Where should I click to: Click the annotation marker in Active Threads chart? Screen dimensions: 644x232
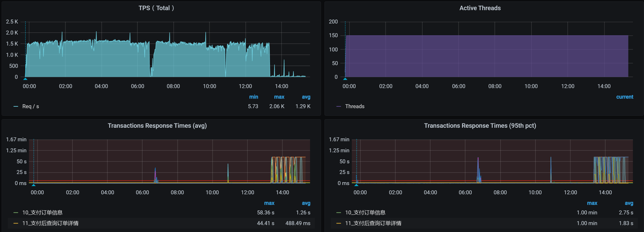coord(345,79)
